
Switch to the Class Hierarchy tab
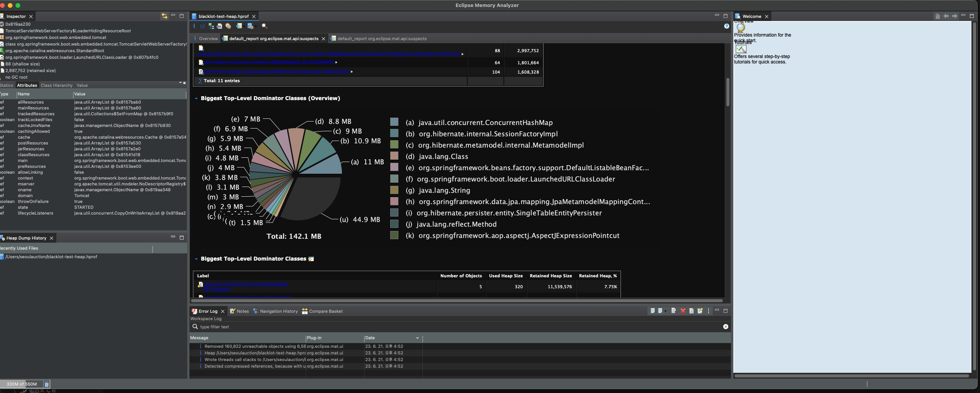click(x=57, y=85)
